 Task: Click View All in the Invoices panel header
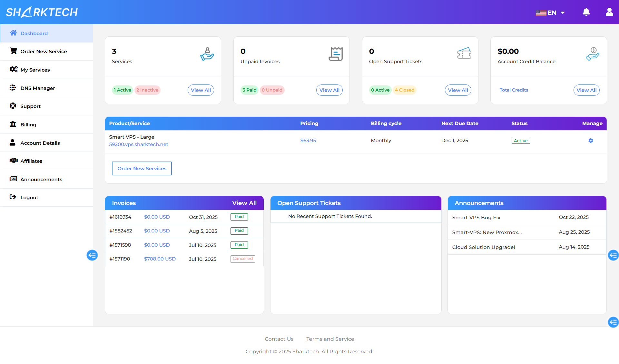pyautogui.click(x=244, y=203)
